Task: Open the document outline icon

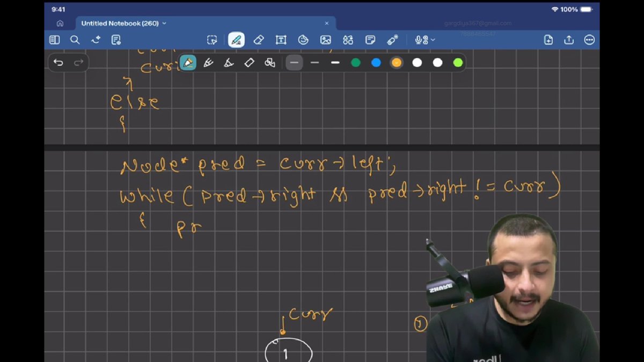Action: tap(116, 40)
